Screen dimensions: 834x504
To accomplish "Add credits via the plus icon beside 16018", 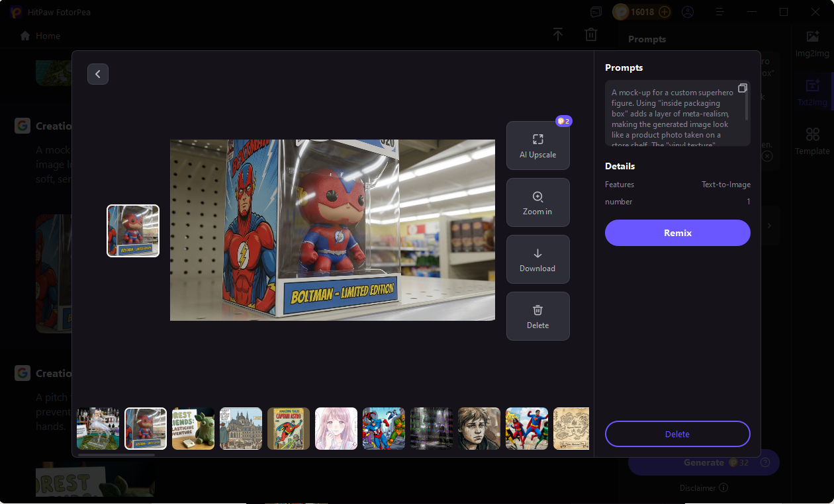I will click(664, 11).
